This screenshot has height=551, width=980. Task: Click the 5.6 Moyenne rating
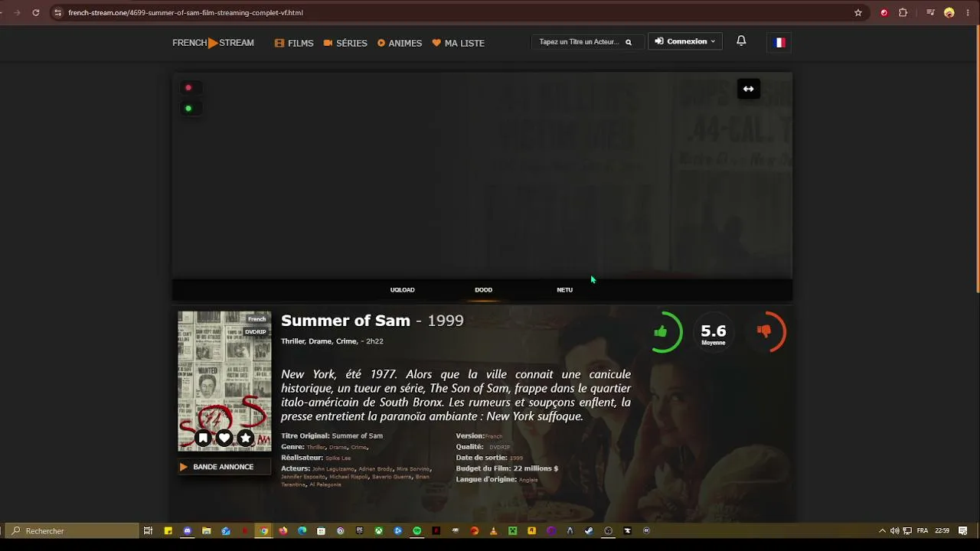(713, 333)
